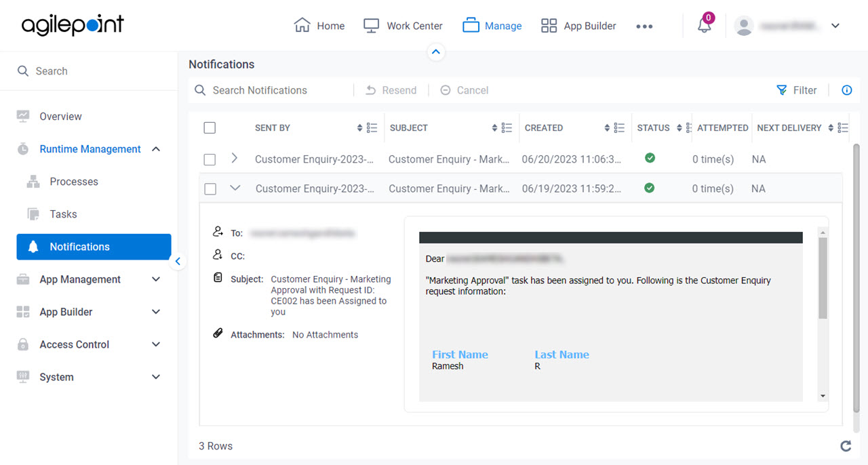Click the AgilePoint logo

(73, 25)
